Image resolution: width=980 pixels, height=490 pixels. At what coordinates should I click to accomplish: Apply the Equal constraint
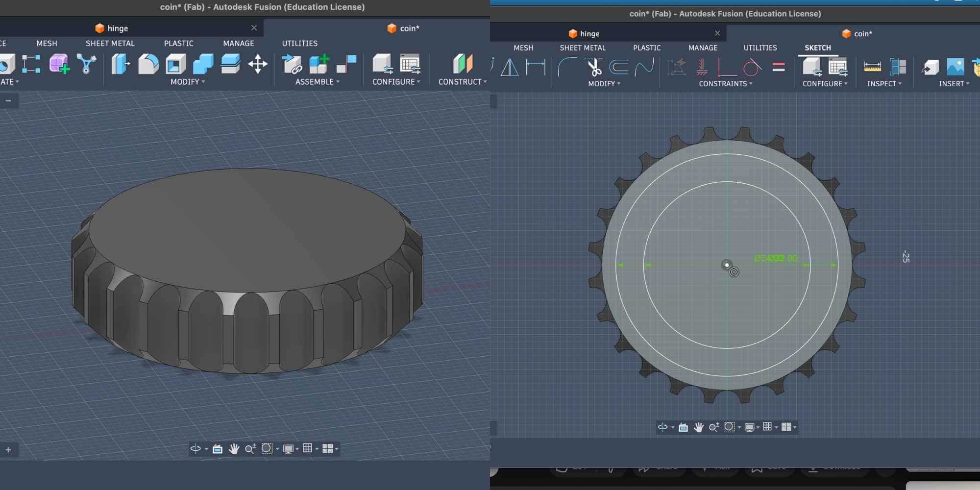[x=779, y=67]
